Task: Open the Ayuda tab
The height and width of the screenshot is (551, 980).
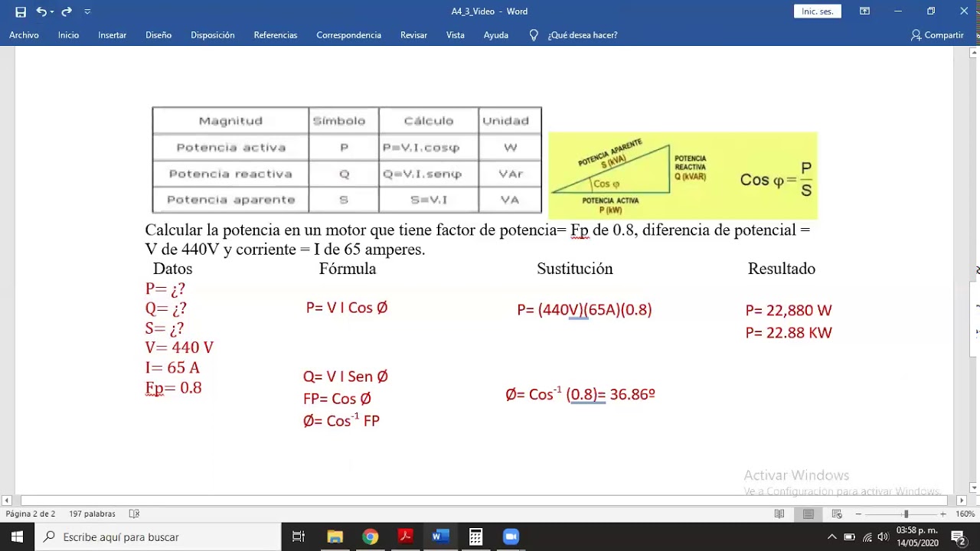Action: coord(496,35)
